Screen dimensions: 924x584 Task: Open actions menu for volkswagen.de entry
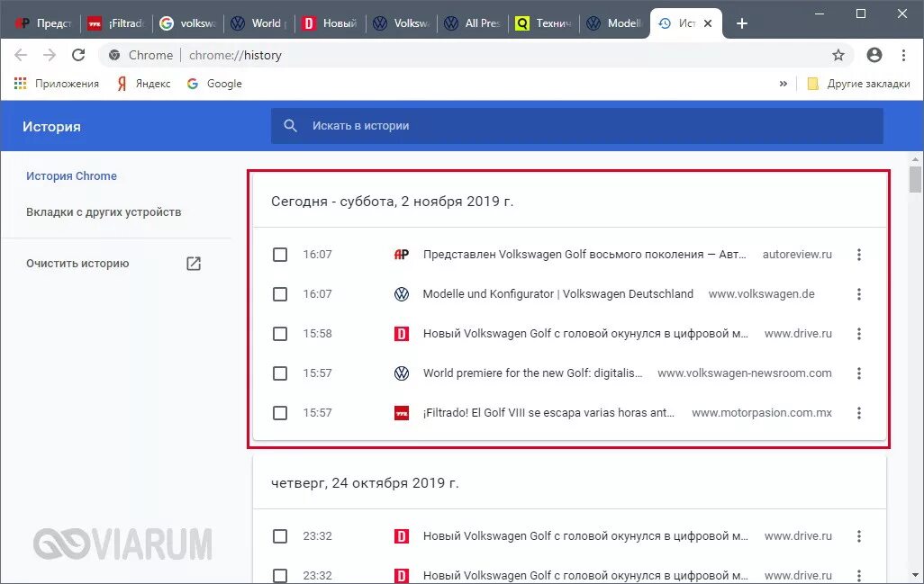[858, 294]
